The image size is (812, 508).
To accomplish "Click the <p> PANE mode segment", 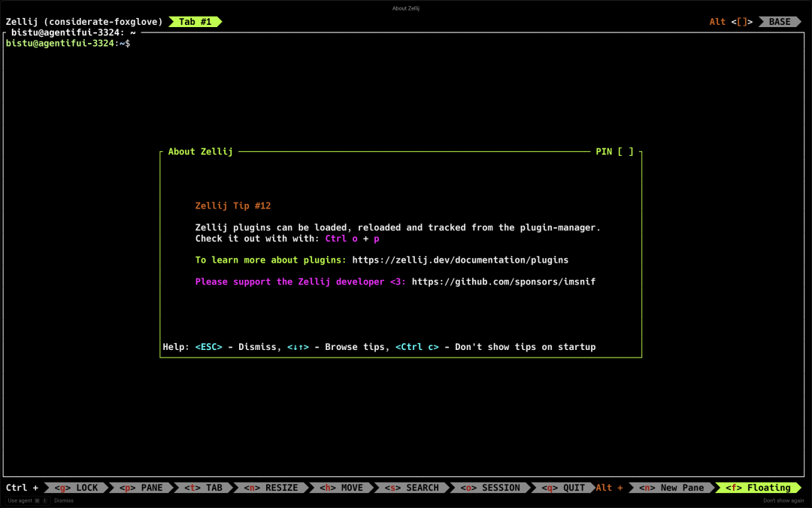I will [x=141, y=488].
